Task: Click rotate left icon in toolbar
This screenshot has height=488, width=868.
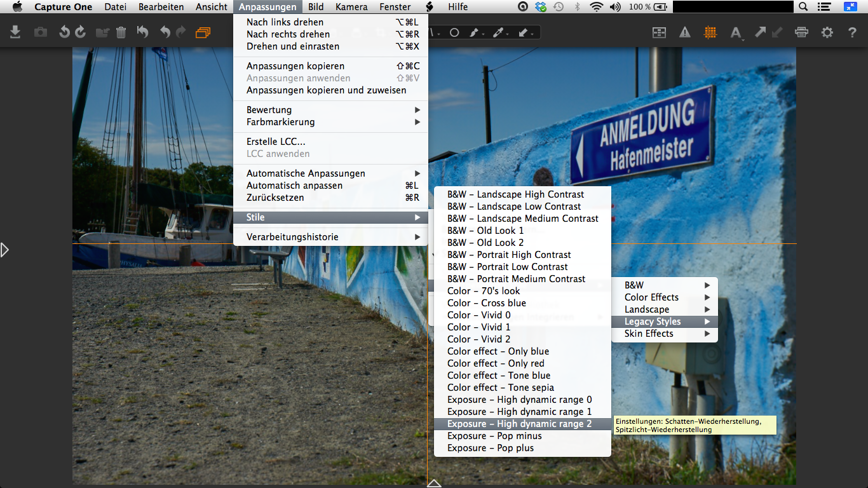Action: [64, 32]
